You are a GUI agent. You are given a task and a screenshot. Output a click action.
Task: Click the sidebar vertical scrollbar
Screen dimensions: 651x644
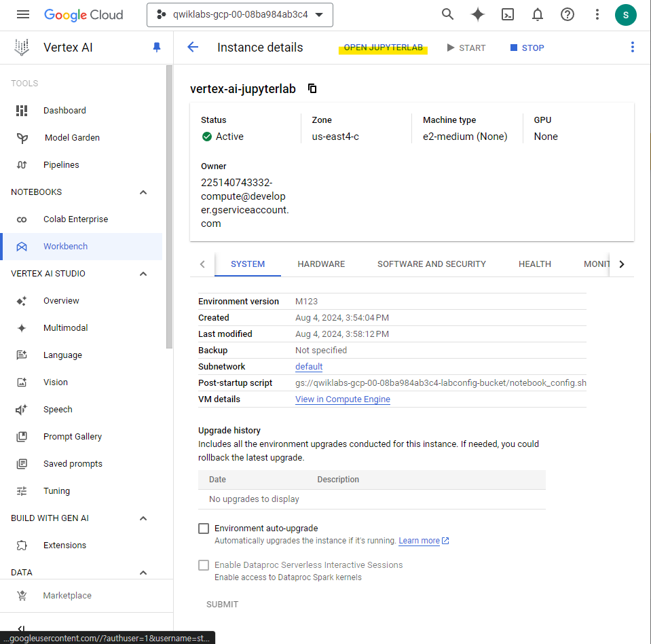(169, 207)
